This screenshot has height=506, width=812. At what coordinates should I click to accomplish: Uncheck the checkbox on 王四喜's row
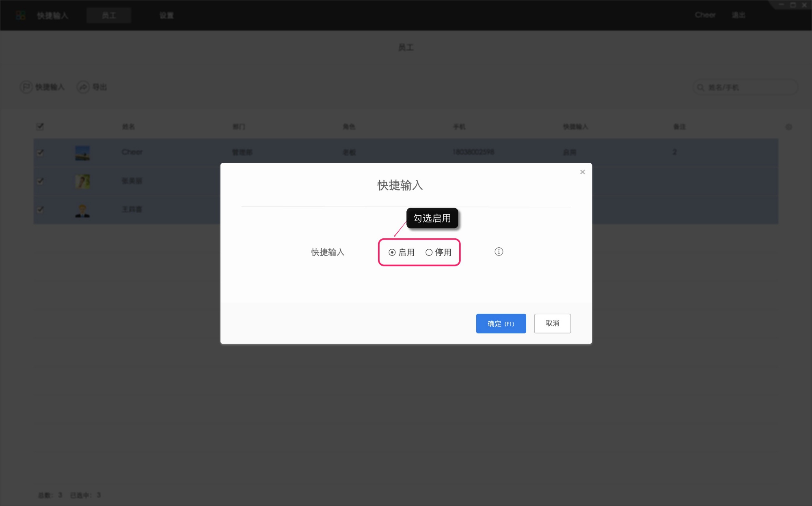click(x=40, y=210)
